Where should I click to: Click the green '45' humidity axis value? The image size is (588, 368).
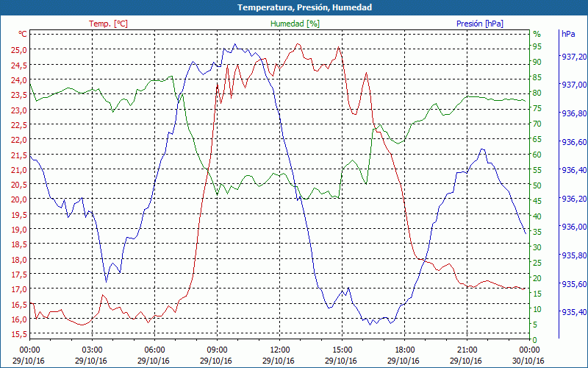coord(537,201)
